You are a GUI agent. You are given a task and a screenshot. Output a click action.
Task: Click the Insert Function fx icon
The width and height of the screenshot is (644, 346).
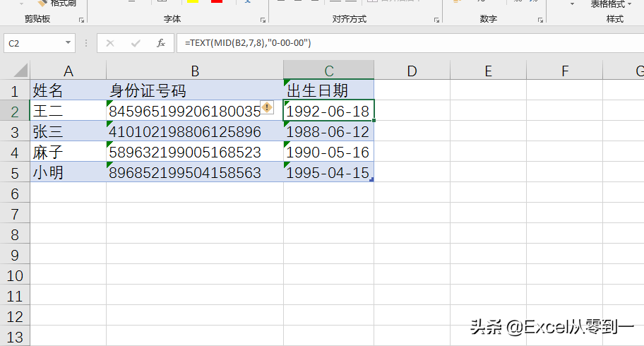click(161, 43)
